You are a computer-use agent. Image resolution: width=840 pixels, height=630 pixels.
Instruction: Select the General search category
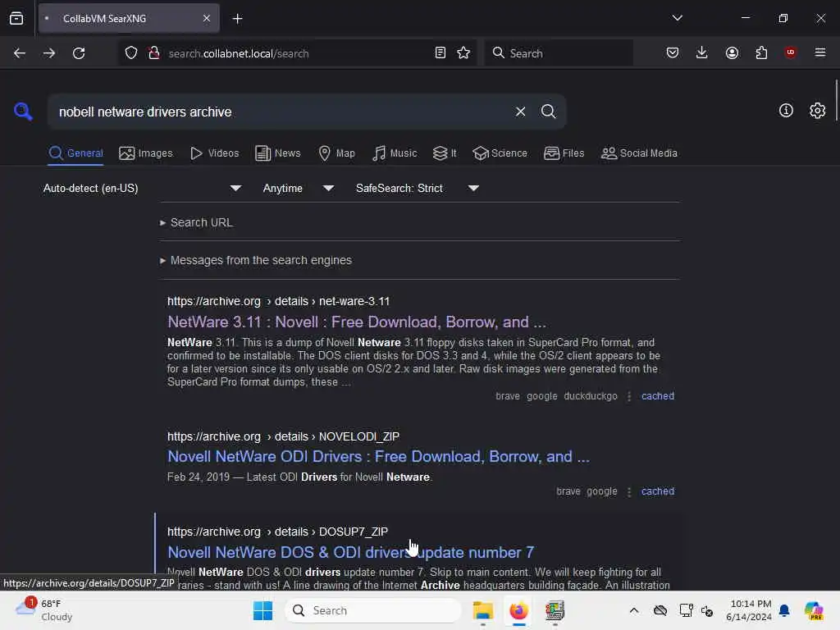(75, 153)
